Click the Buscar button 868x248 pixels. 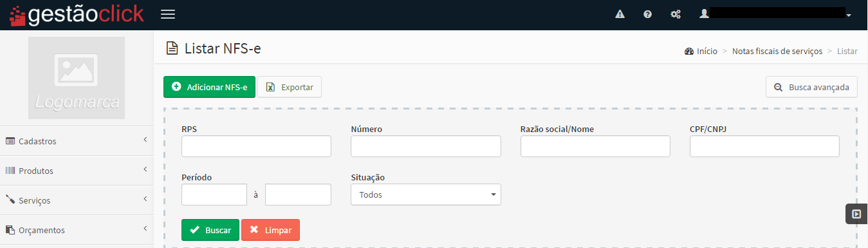[210, 230]
